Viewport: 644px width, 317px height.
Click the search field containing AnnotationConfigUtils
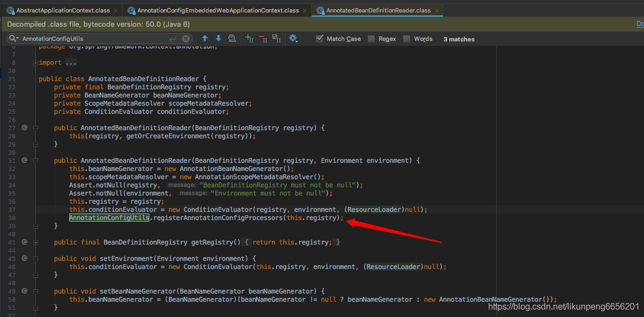[100, 39]
